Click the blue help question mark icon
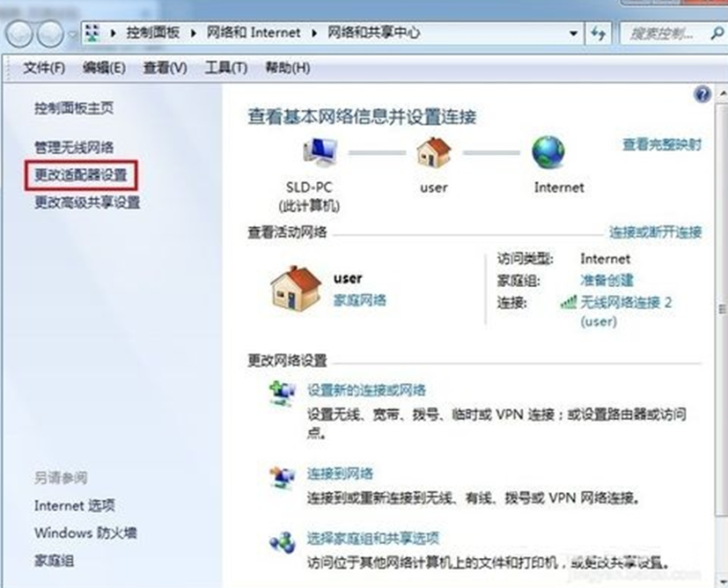This screenshot has height=588, width=728. tap(702, 94)
